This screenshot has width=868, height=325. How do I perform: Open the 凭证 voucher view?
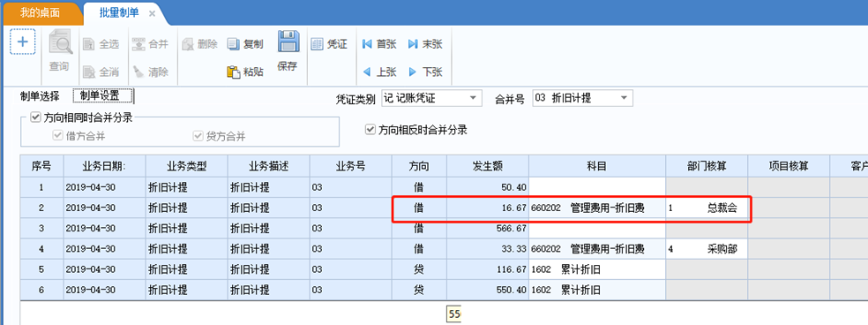tap(329, 44)
